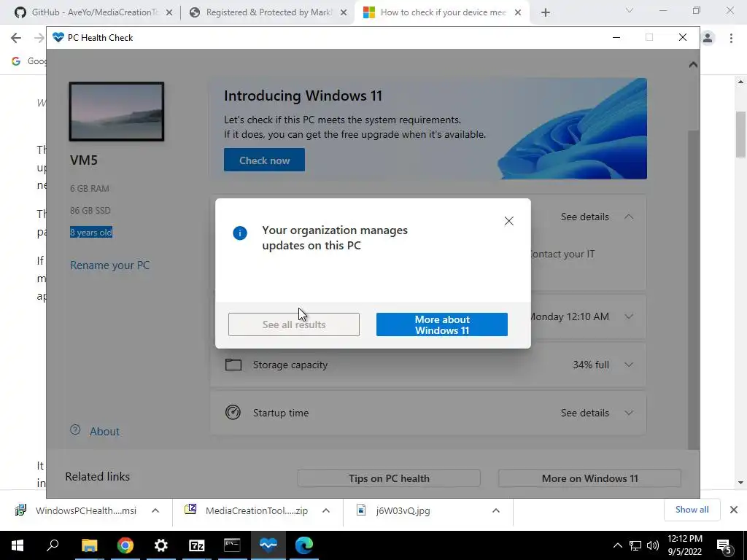The width and height of the screenshot is (747, 560).
Task: Click the info icon in the dialog
Action: (239, 233)
